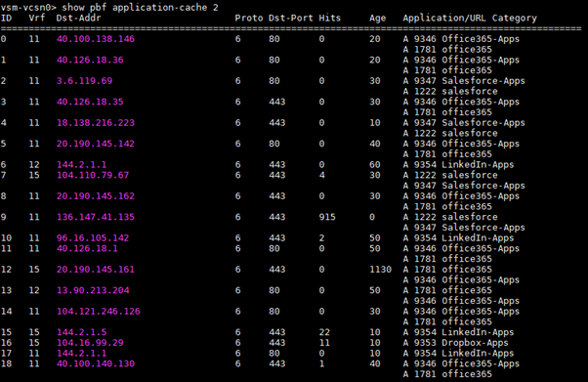Click the IP address 40.100.138.146
Viewport: 588px width, 382px height.
(96, 39)
